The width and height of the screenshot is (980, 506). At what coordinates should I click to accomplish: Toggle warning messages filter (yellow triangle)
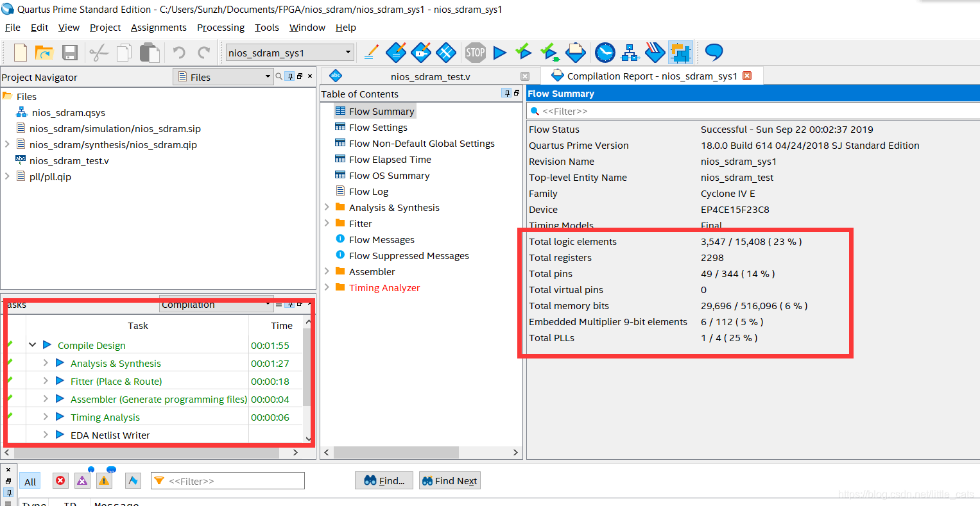pyautogui.click(x=105, y=480)
